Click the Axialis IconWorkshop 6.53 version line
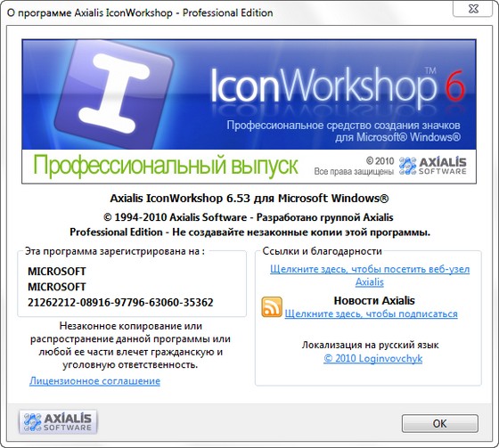499x448 pixels. point(250,199)
